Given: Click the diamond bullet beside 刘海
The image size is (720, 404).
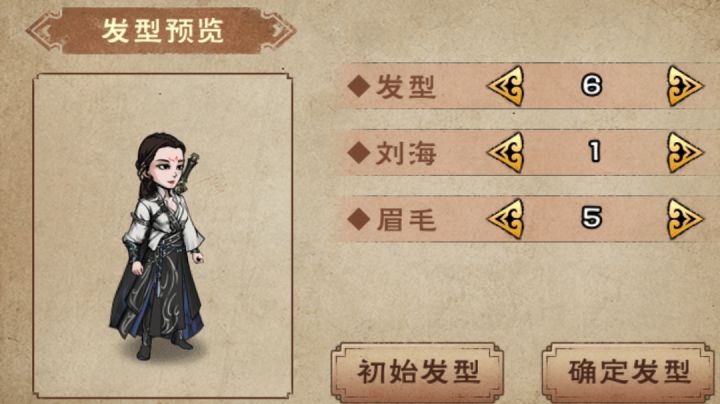Looking at the screenshot, I should click(359, 153).
